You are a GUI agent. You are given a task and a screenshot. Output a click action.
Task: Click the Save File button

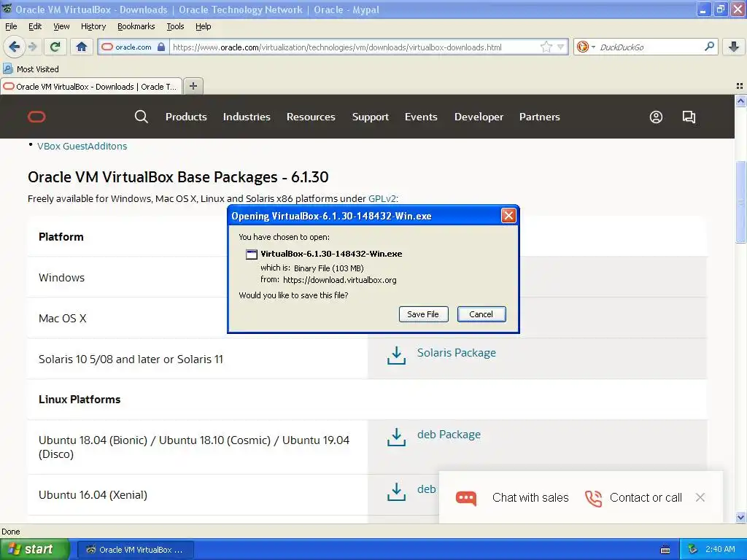point(423,314)
